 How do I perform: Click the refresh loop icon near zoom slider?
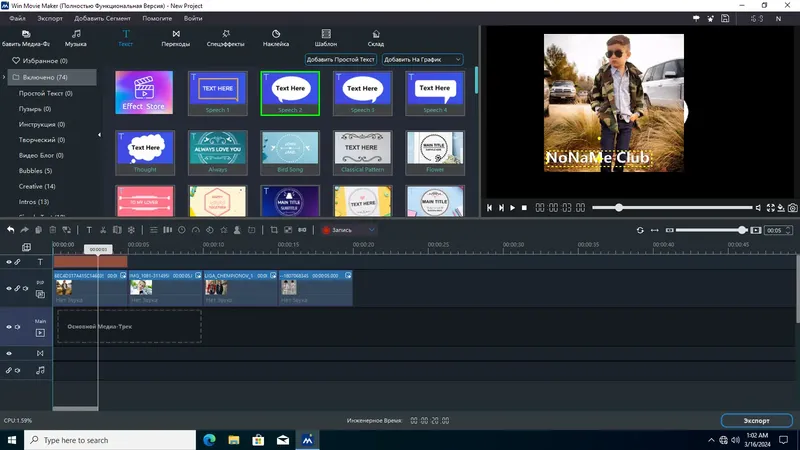point(640,230)
